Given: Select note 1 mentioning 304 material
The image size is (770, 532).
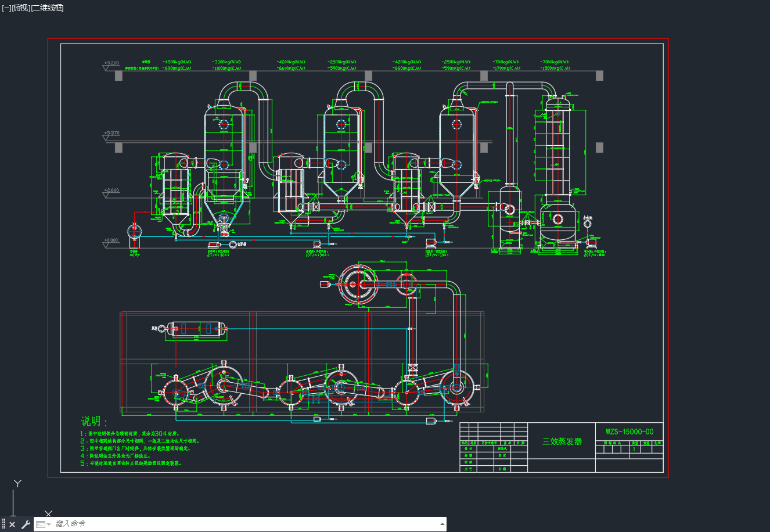Looking at the screenshot, I should click(129, 433).
